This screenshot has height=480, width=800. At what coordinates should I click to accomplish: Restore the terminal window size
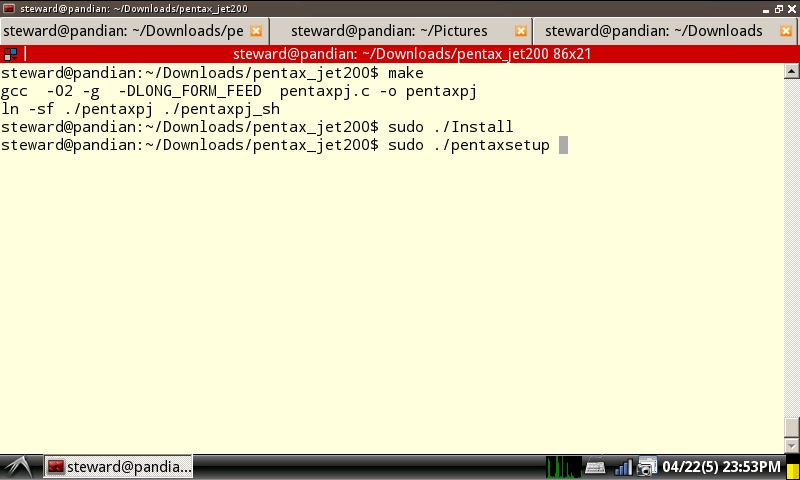(779, 9)
